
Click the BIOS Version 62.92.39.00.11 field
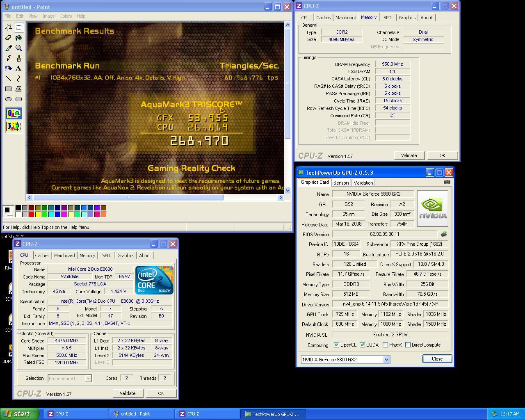pos(385,234)
